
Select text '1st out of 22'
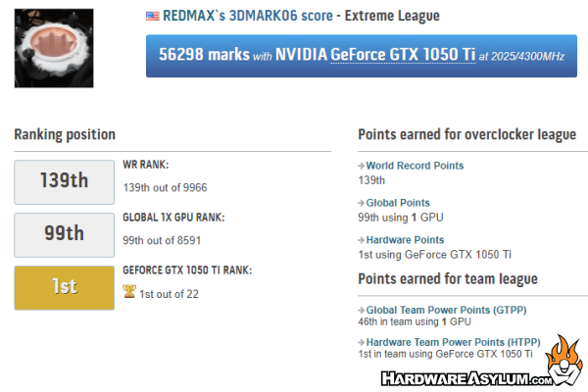pyautogui.click(x=169, y=294)
